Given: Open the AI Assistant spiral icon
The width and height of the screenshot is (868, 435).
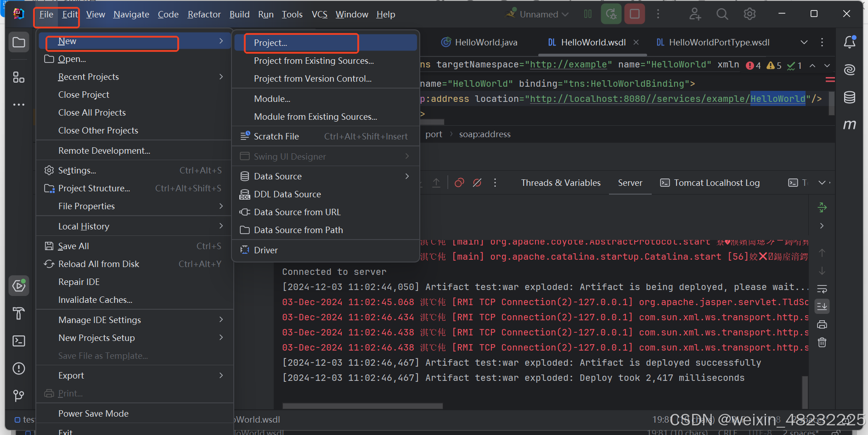Looking at the screenshot, I should pos(850,70).
